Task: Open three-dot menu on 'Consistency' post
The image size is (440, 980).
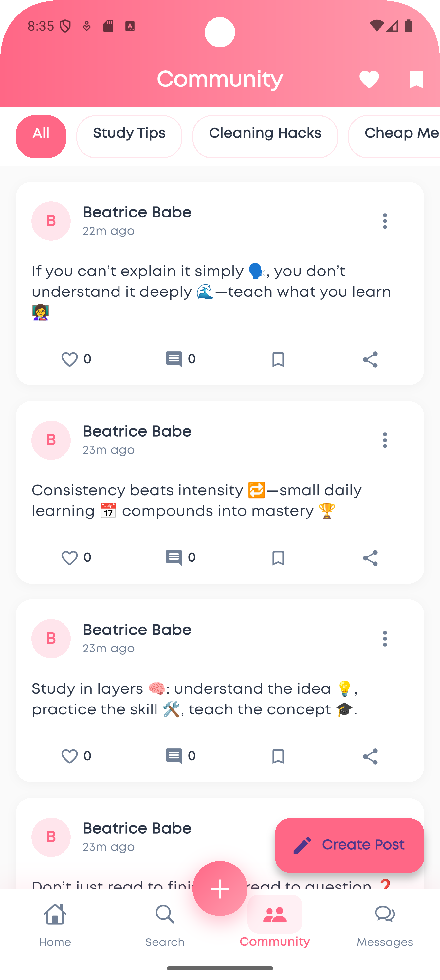Action: [x=385, y=440]
